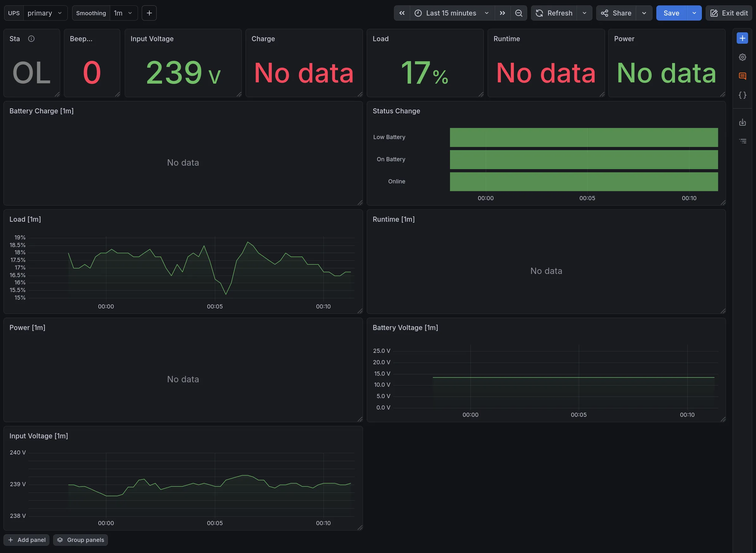The height and width of the screenshot is (553, 756).
Task: Click the Low Battery status bar
Action: click(x=584, y=137)
